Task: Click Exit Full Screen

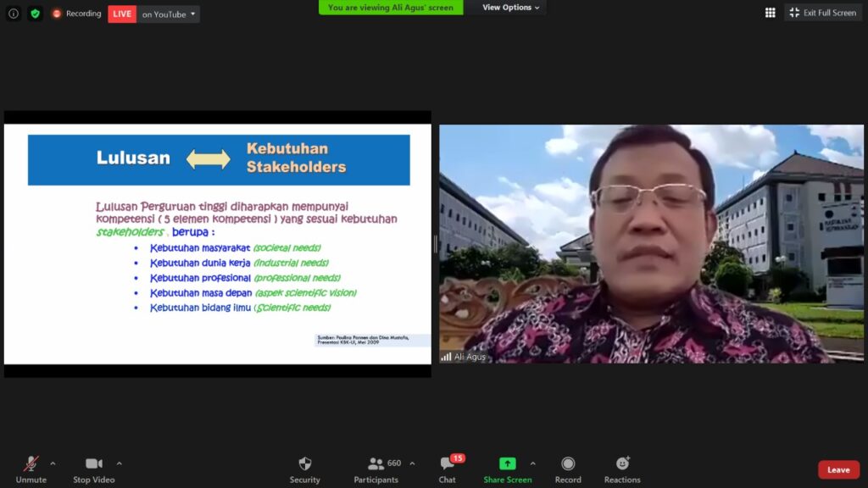Action: click(822, 13)
